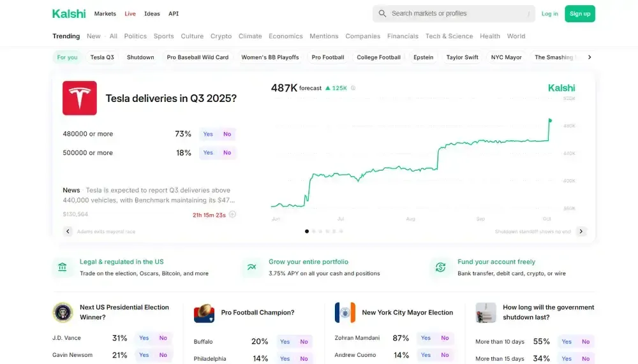Click the Tesla logo thumbnail
The height and width of the screenshot is (364, 638).
[x=80, y=98]
